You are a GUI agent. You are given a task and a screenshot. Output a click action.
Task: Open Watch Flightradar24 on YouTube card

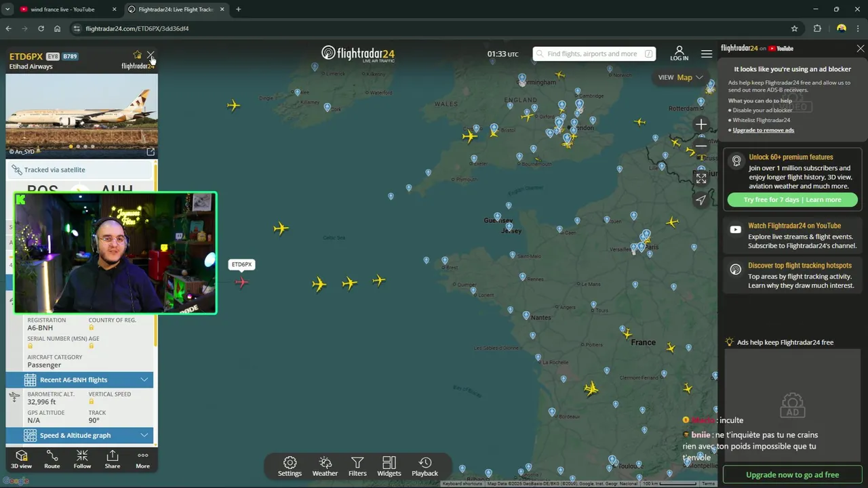793,236
